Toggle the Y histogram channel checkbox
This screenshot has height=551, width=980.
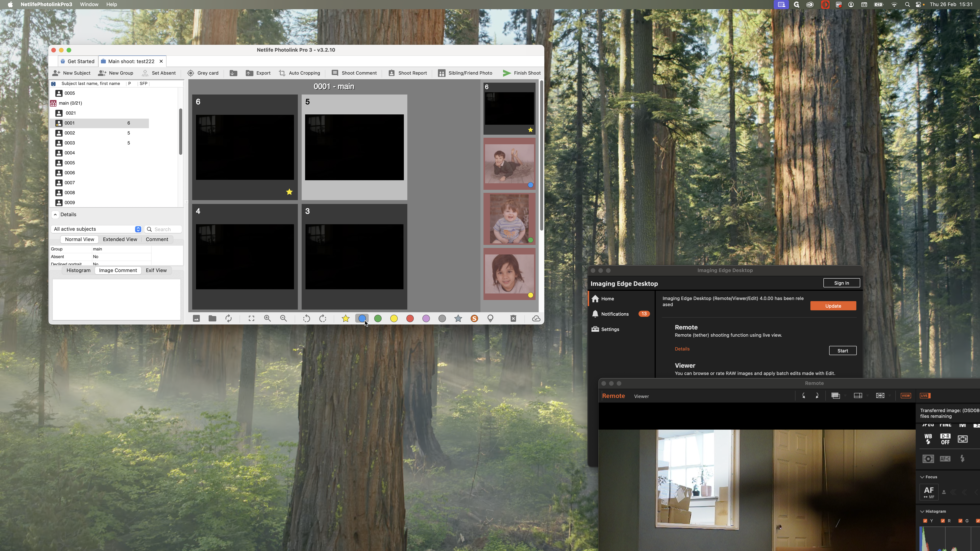(925, 521)
